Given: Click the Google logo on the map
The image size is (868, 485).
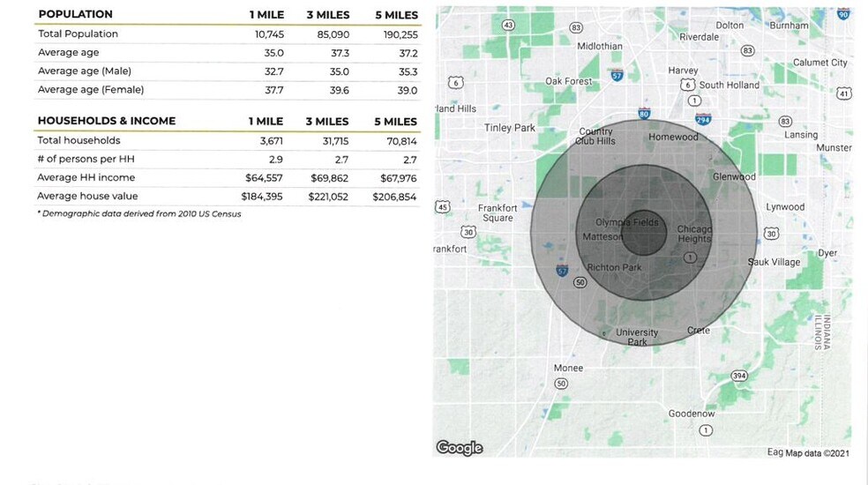Looking at the screenshot, I should [x=460, y=448].
